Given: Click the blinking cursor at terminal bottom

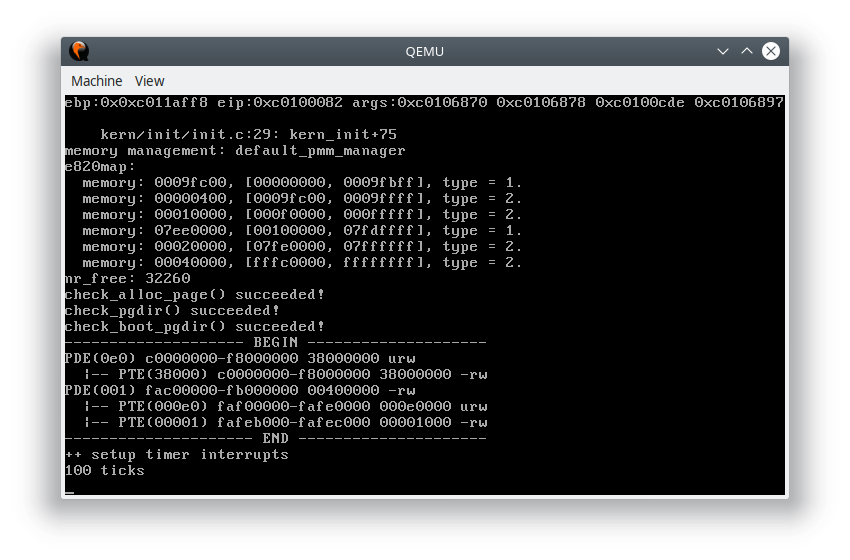Looking at the screenshot, I should [69, 492].
